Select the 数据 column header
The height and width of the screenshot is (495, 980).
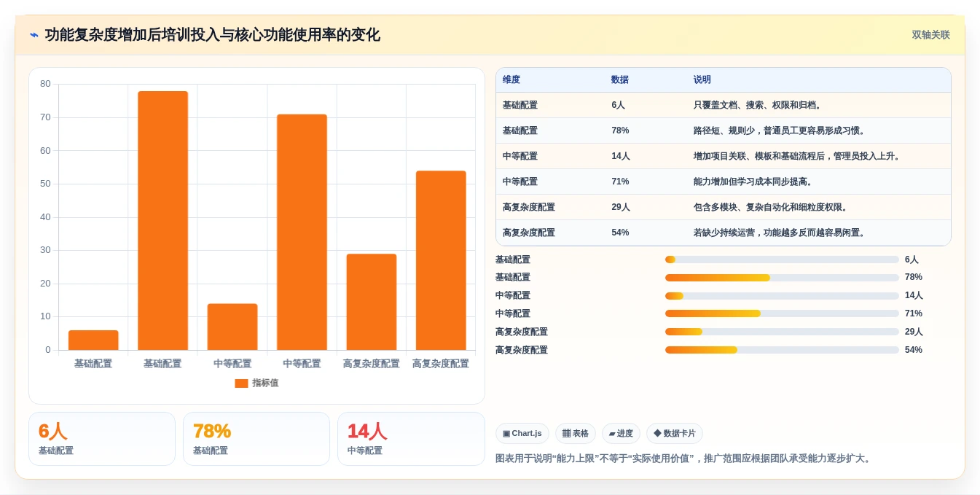coord(620,80)
